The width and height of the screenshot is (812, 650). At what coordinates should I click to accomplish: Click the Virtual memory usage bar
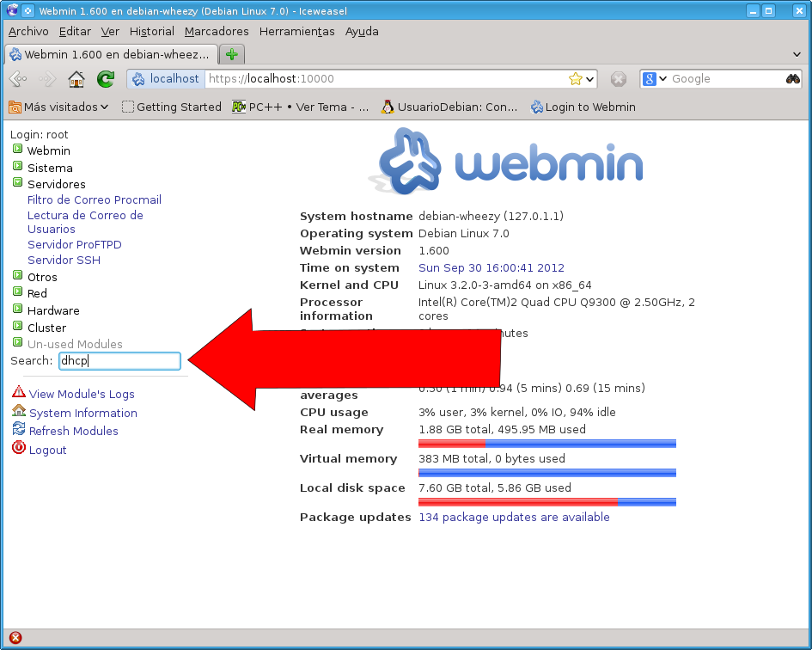point(547,473)
